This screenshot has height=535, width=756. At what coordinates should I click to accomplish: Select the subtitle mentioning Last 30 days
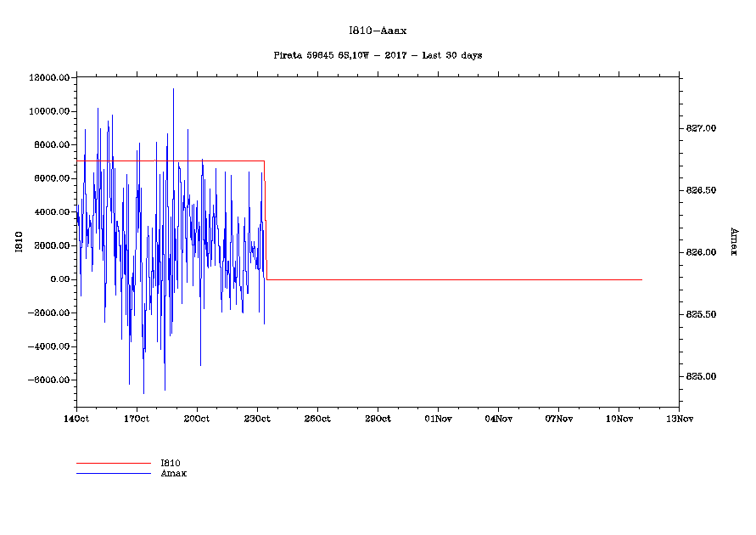378,55
